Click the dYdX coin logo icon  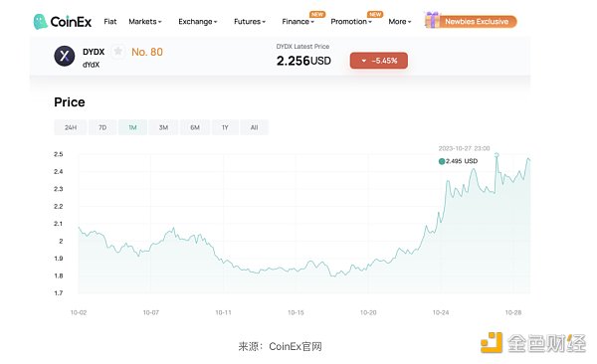coord(65,56)
